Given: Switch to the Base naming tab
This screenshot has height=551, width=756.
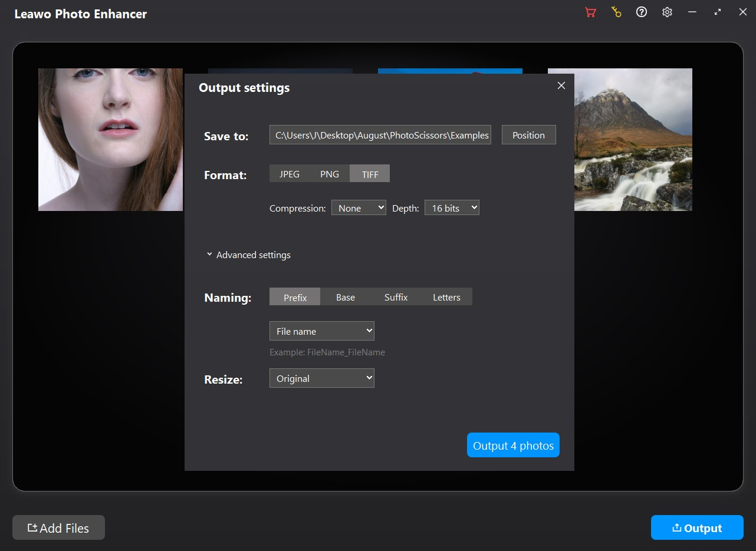Looking at the screenshot, I should point(345,297).
